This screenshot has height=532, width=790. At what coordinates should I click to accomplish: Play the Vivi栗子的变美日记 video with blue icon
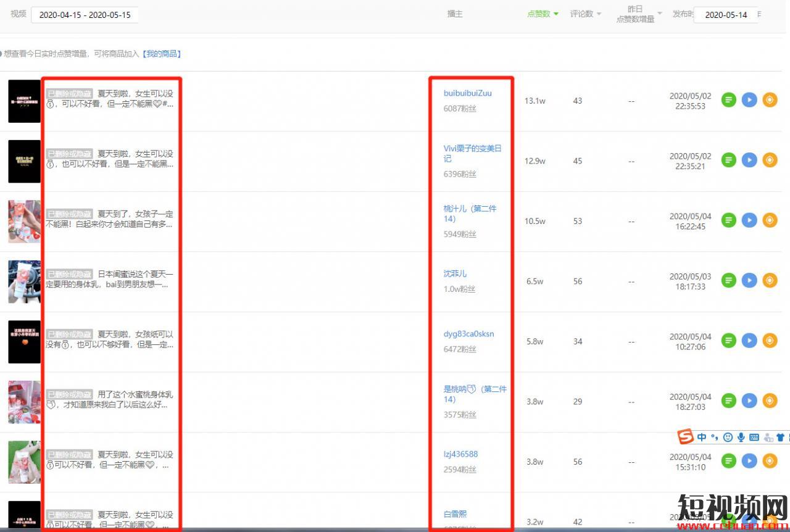point(749,160)
